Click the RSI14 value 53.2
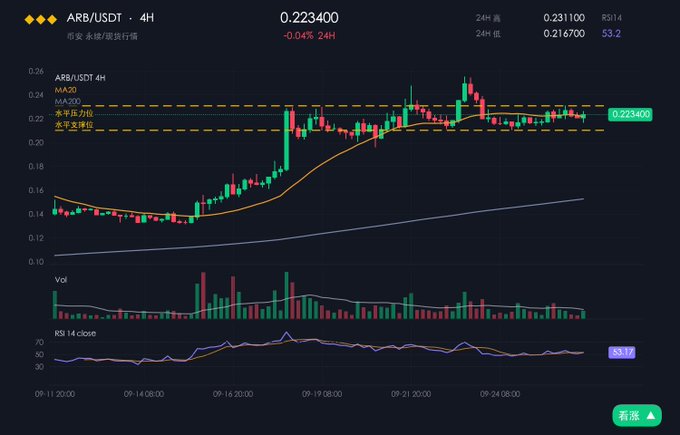The width and height of the screenshot is (680, 435). point(611,33)
